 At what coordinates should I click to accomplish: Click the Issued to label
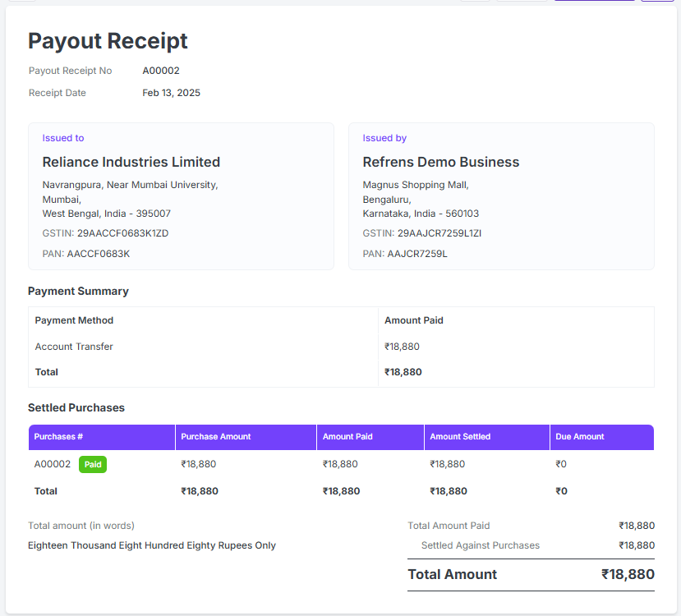click(63, 138)
